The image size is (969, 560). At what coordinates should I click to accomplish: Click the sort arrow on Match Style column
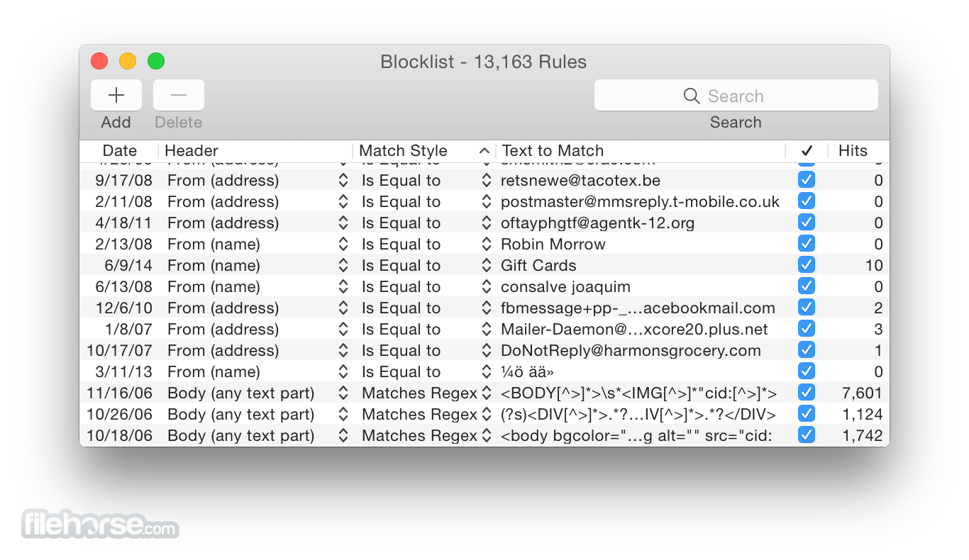[x=484, y=151]
